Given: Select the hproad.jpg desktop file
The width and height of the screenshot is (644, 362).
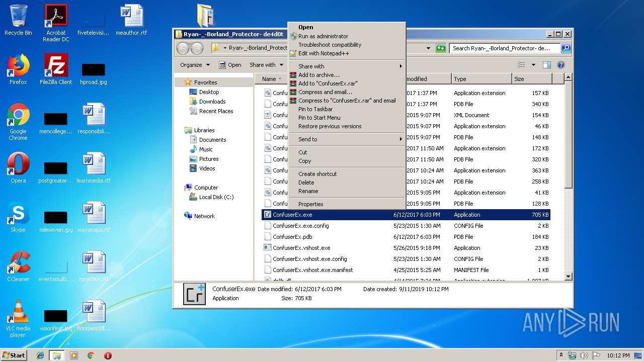Looking at the screenshot, I should pos(94,73).
